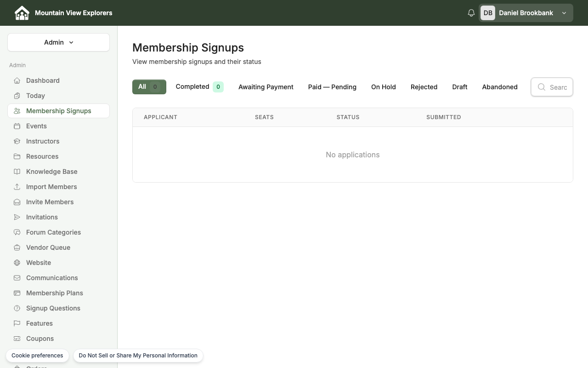Click the Forum Categories chat icon
Viewport: 588px width, 368px height.
pyautogui.click(x=17, y=232)
